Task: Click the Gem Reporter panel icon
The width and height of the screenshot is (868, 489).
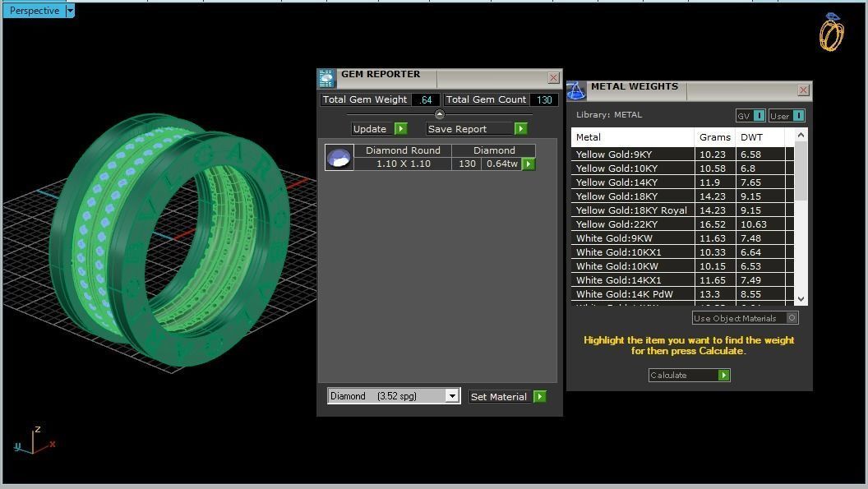Action: (x=326, y=79)
